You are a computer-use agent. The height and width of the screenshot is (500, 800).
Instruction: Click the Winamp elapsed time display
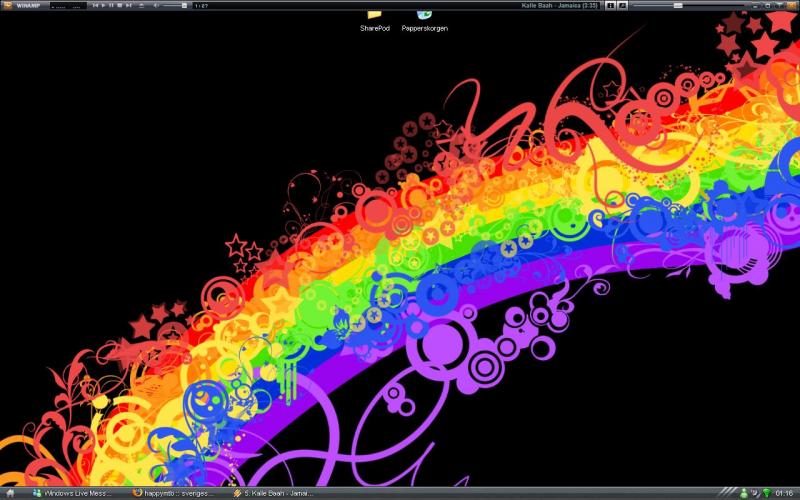(201, 5)
